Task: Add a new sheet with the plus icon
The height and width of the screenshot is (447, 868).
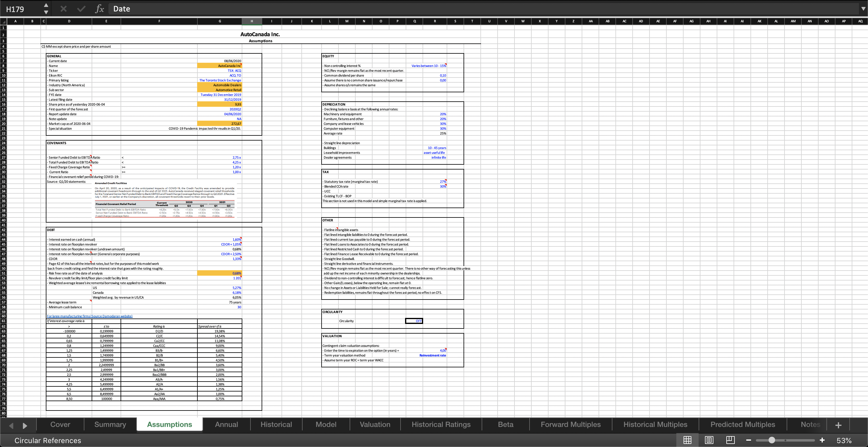Action: (838, 425)
